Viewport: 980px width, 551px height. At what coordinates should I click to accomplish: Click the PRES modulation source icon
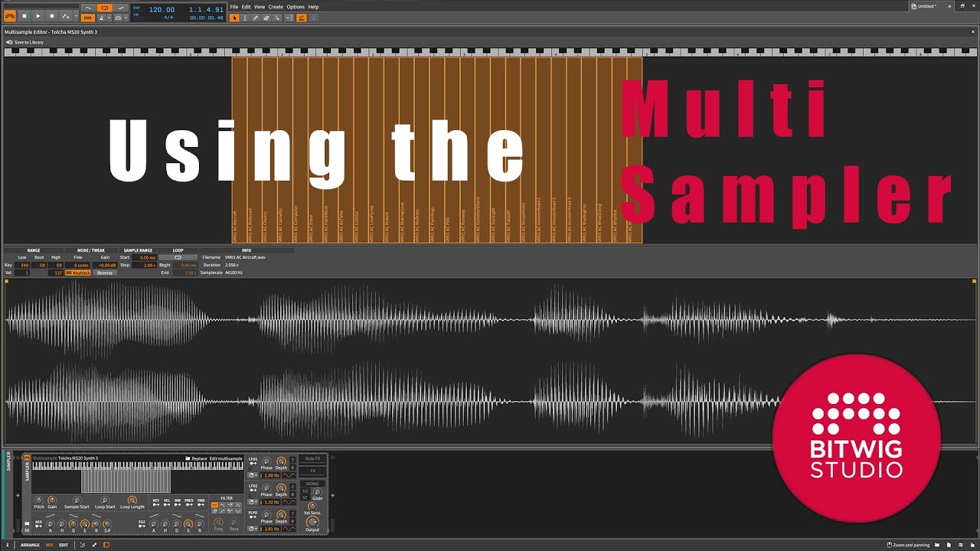189,506
